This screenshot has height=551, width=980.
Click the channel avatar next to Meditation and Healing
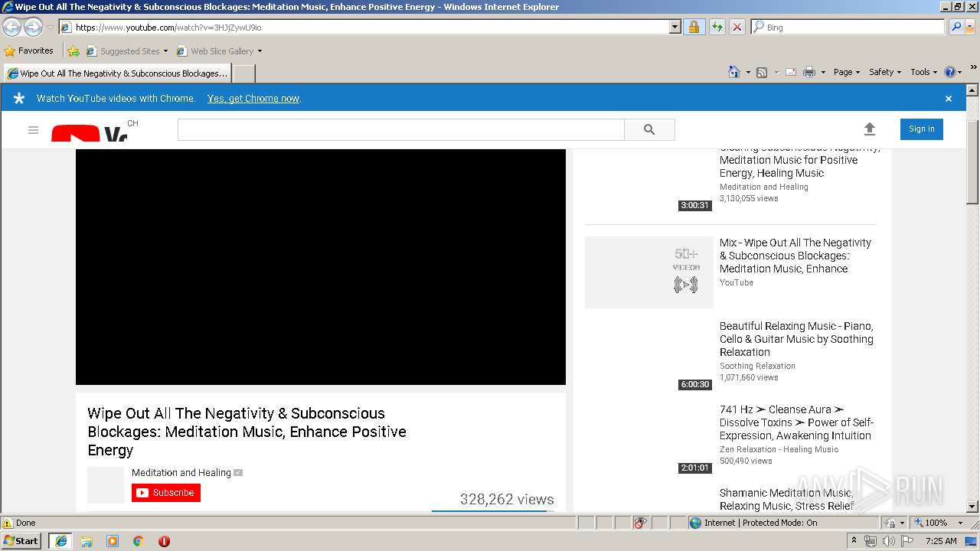click(x=106, y=485)
